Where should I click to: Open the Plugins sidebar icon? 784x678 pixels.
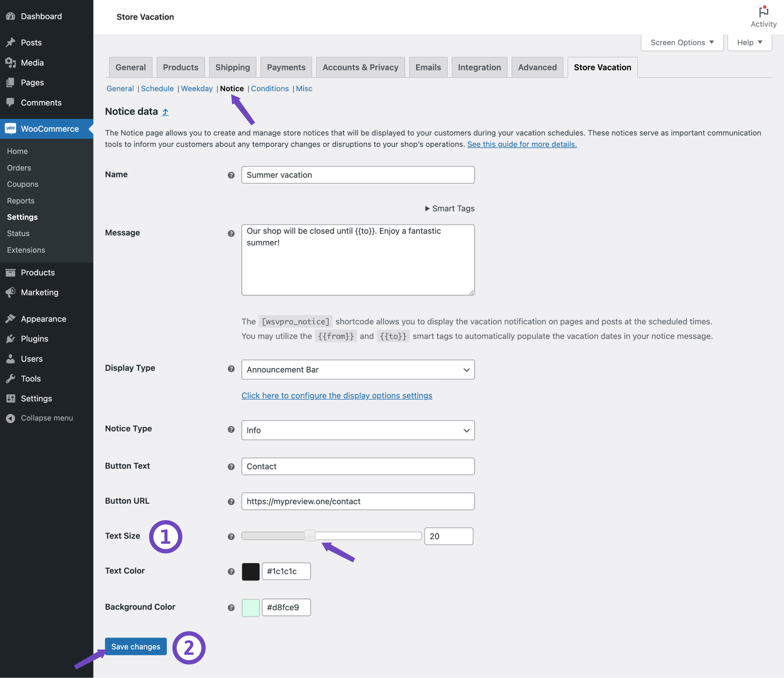coord(11,338)
